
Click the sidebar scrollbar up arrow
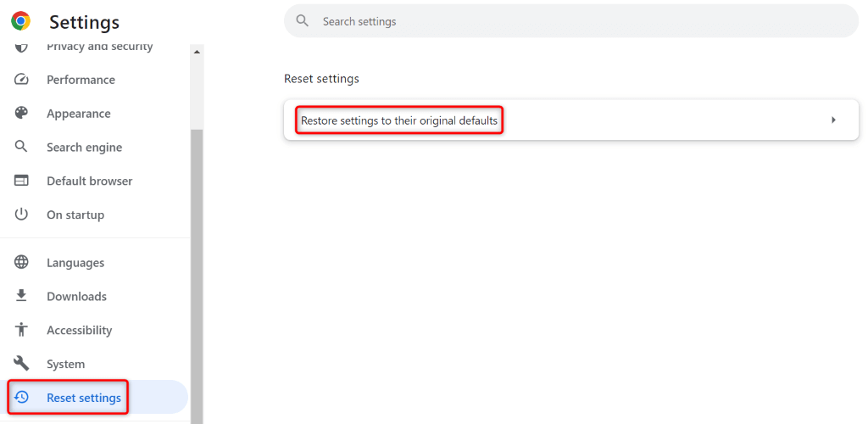[198, 52]
